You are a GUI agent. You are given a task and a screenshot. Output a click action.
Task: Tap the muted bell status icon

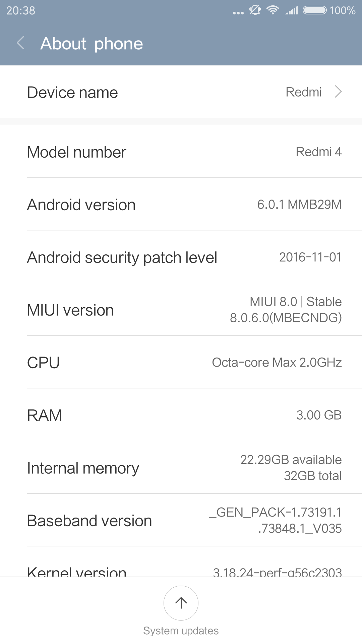pos(255,10)
